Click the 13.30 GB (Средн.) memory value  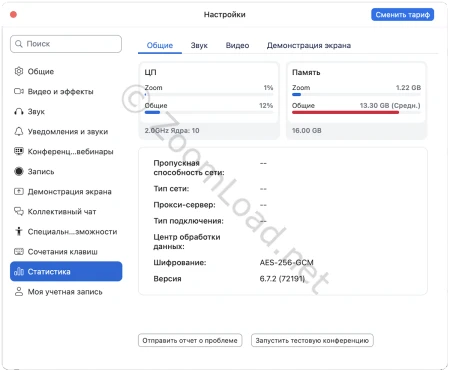(390, 105)
